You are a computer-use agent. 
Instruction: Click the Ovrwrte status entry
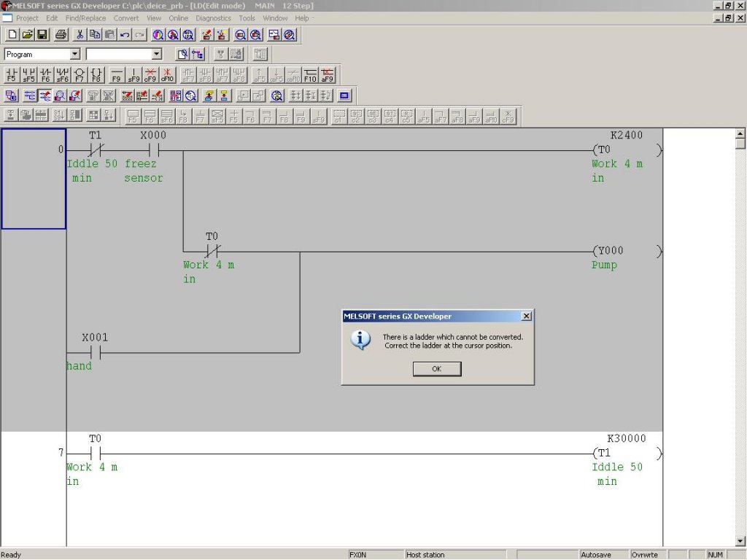coord(648,555)
